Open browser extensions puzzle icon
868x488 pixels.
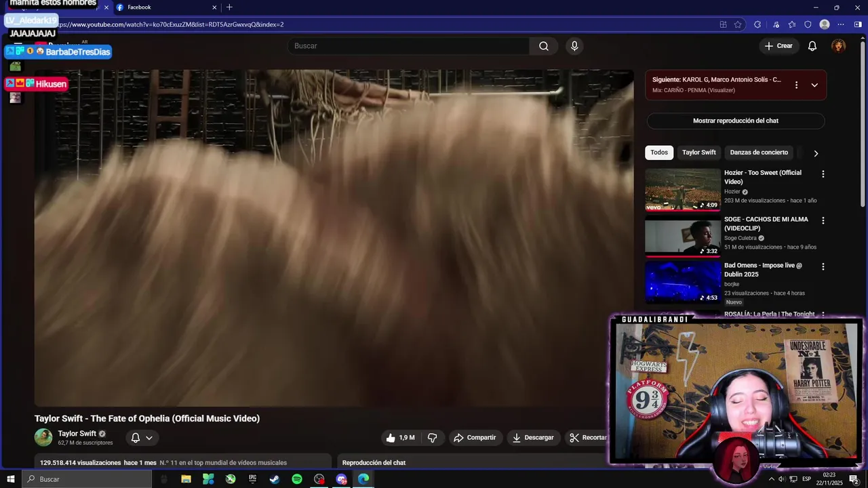pos(757,24)
